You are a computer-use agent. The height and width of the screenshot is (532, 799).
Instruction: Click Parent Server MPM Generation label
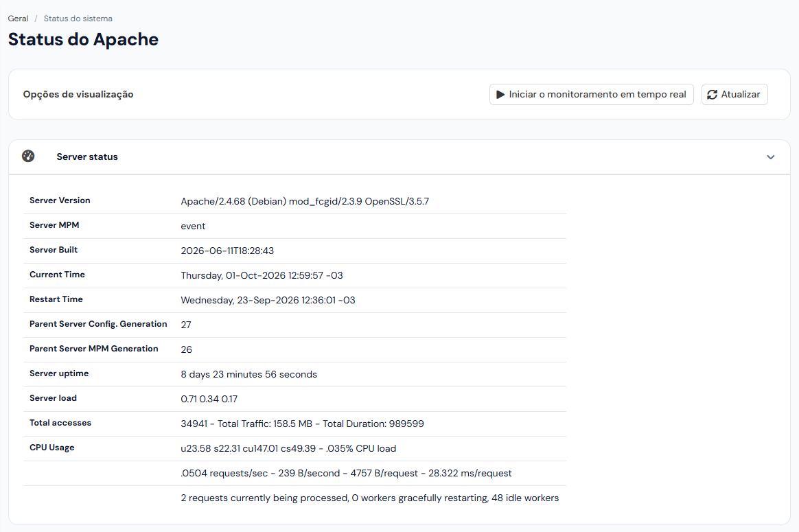point(94,349)
